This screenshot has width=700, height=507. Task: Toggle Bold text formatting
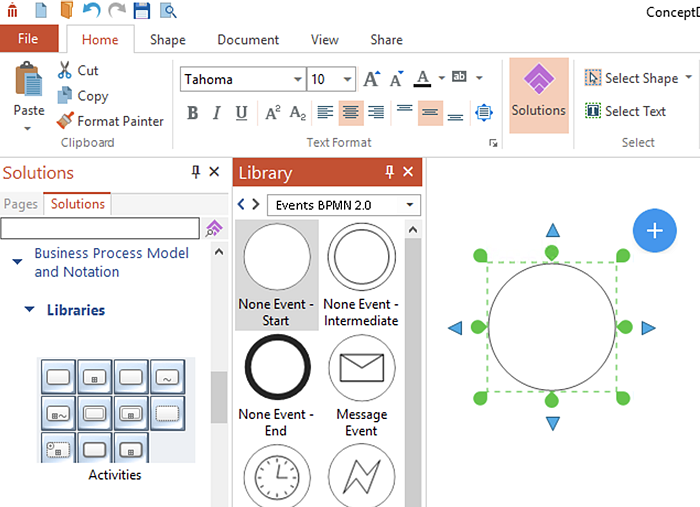pyautogui.click(x=193, y=113)
